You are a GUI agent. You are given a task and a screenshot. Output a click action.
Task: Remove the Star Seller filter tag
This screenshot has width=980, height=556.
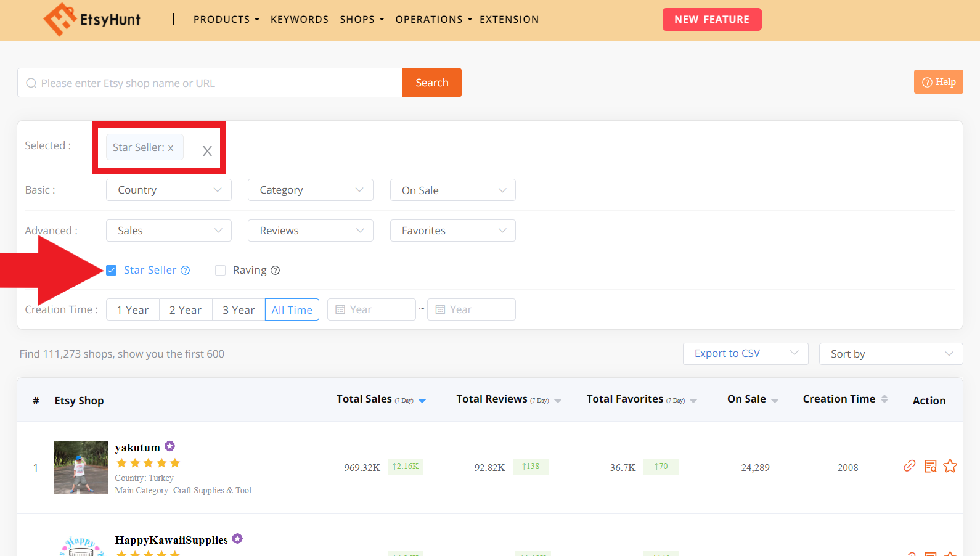[x=171, y=148]
